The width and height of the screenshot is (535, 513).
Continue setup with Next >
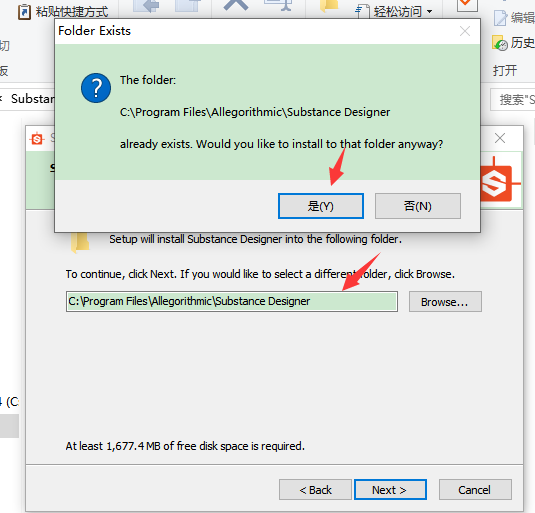[390, 490]
